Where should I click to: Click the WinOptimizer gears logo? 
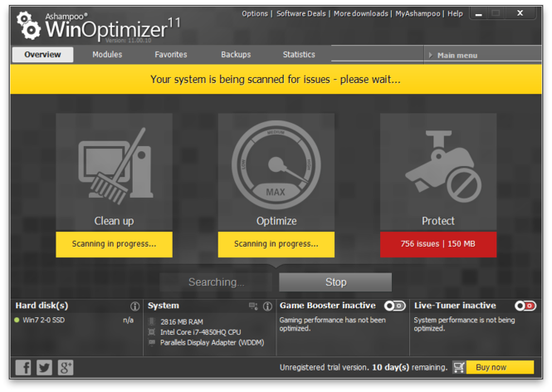28,26
